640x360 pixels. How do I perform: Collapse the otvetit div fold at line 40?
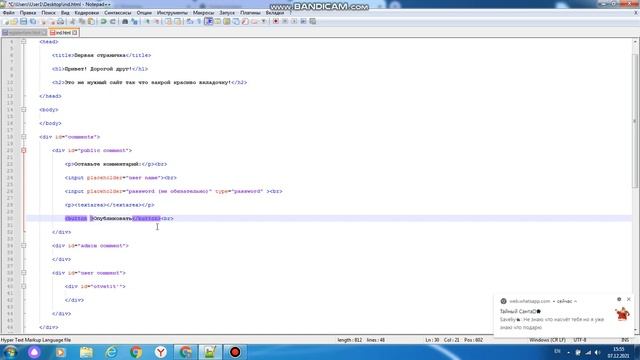click(24, 287)
